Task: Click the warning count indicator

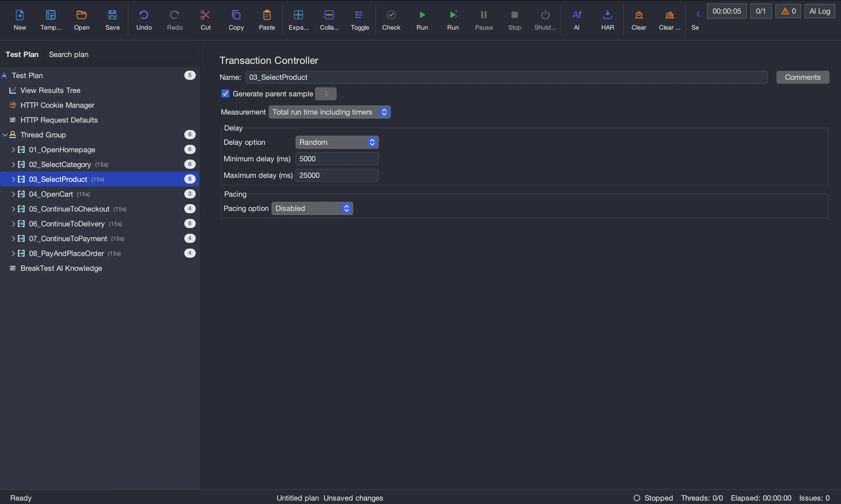Action: pos(788,11)
